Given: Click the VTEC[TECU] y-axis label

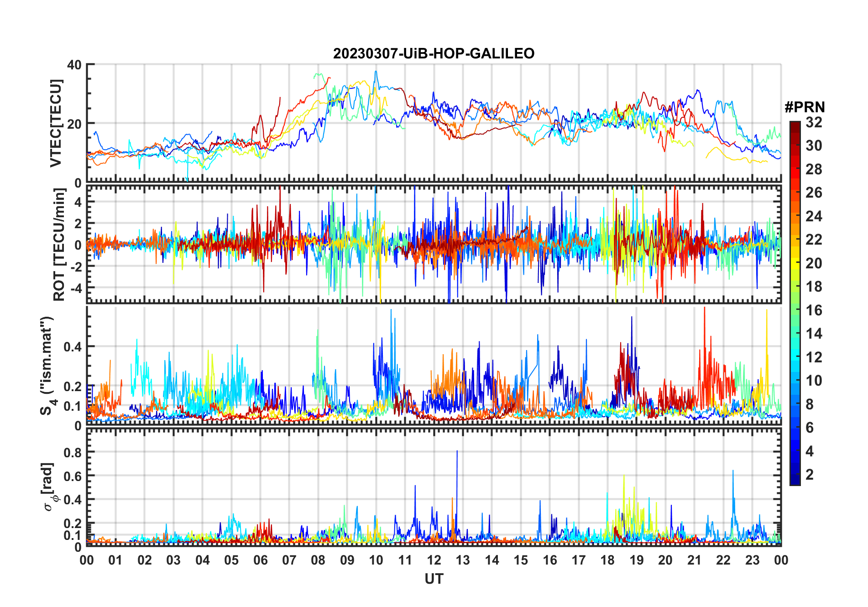Looking at the screenshot, I should [x=55, y=123].
